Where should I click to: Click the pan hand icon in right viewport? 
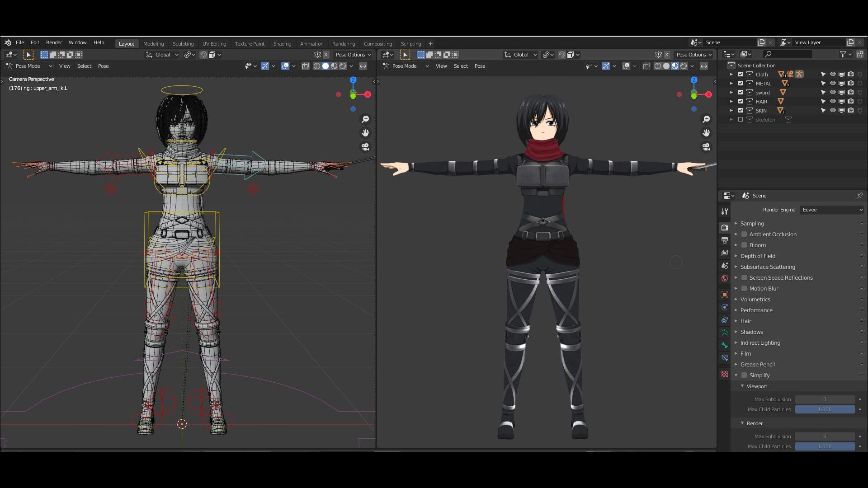pos(706,133)
